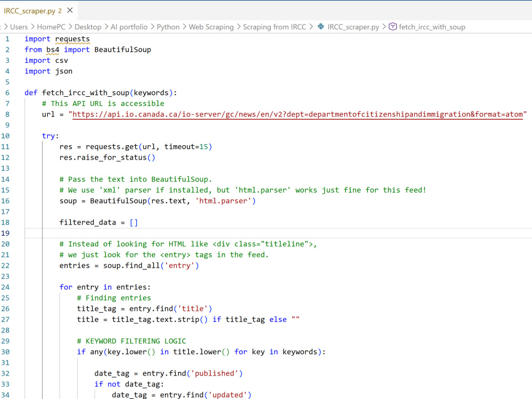Click 'filtered_data' variable on line 18

pos(88,222)
